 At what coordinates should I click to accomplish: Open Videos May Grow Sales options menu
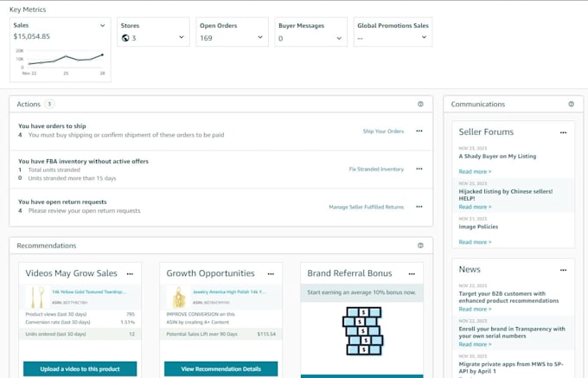pyautogui.click(x=130, y=273)
